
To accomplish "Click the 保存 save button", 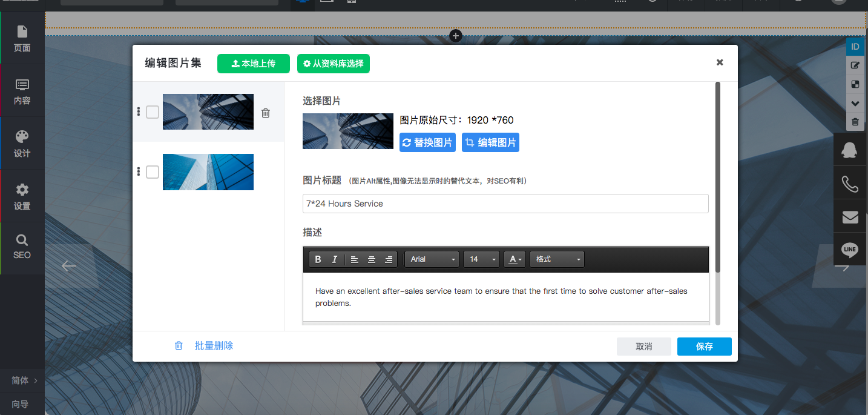I will [704, 347].
